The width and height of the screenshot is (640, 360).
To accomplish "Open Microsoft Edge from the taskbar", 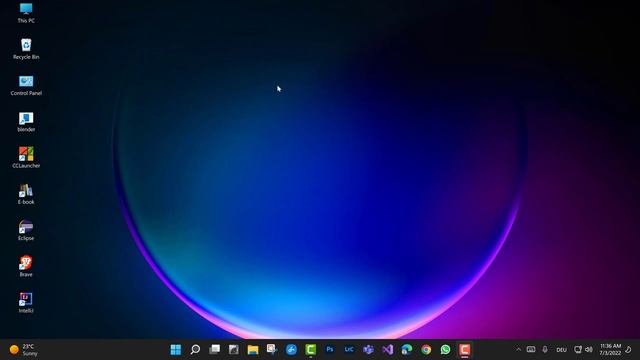I will pyautogui.click(x=407, y=349).
